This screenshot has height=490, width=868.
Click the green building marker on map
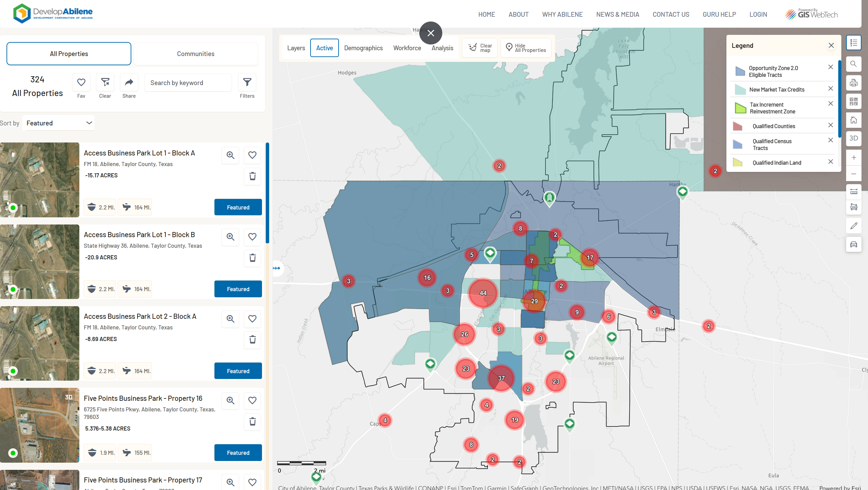click(x=549, y=198)
